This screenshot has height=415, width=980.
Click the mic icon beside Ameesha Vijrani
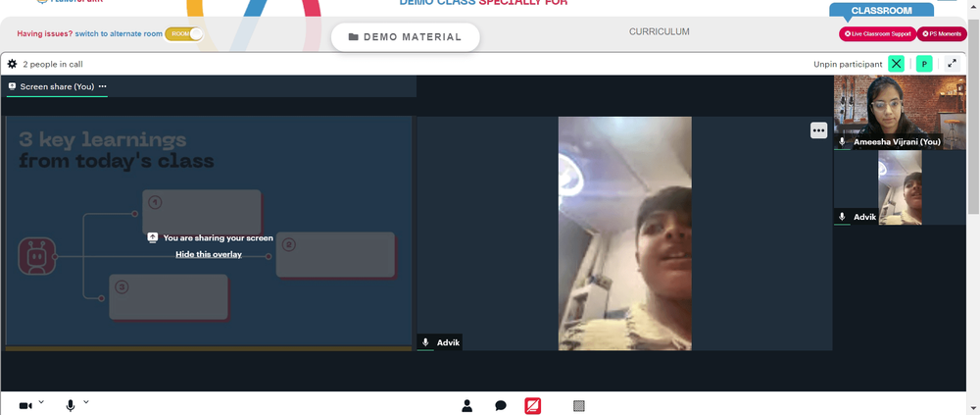[x=842, y=142]
